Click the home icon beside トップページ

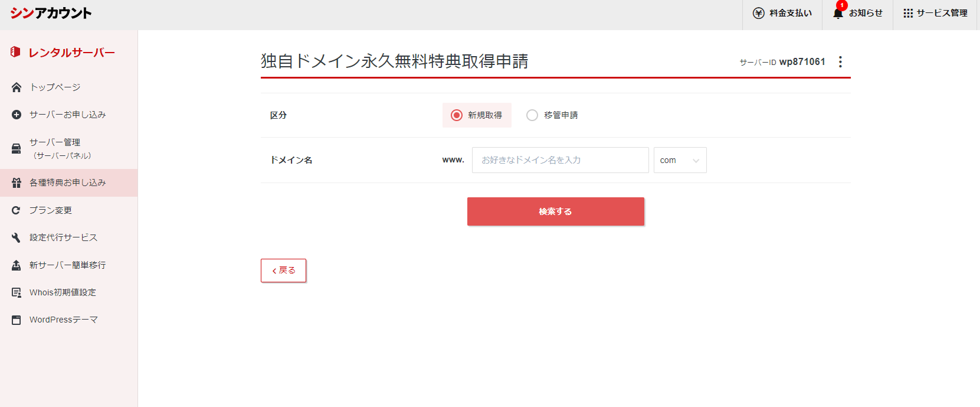click(17, 87)
